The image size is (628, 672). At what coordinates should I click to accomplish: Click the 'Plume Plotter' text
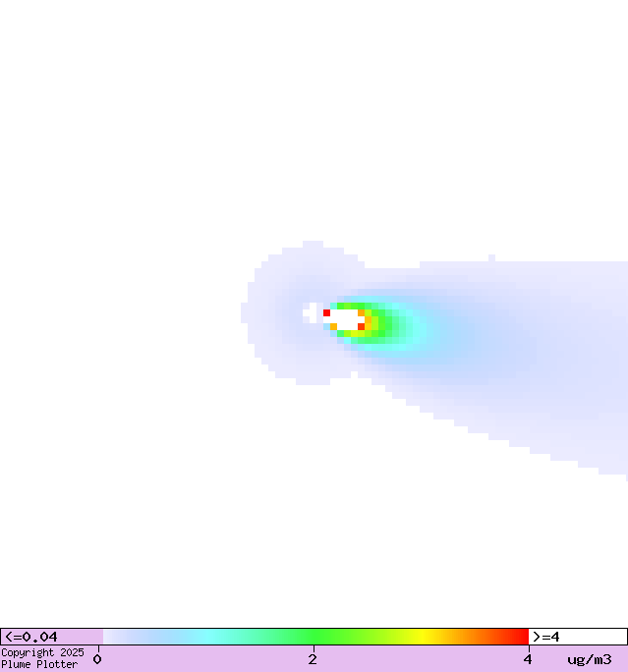point(39,664)
